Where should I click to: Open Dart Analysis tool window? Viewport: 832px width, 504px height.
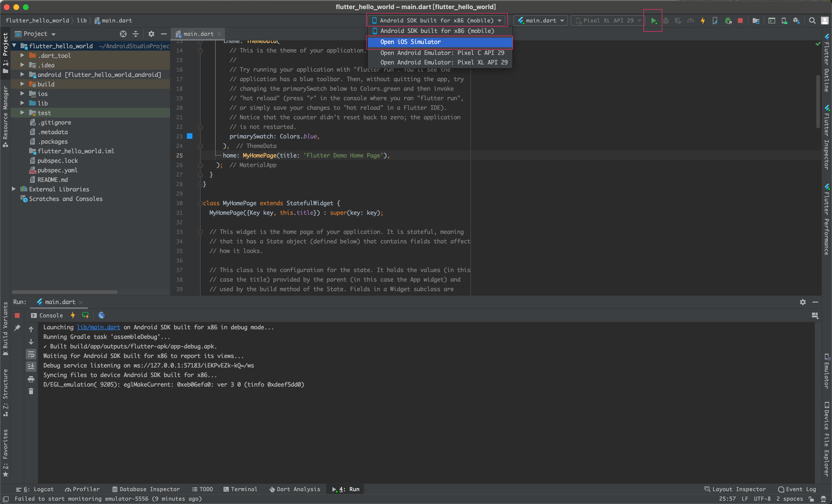(295, 489)
